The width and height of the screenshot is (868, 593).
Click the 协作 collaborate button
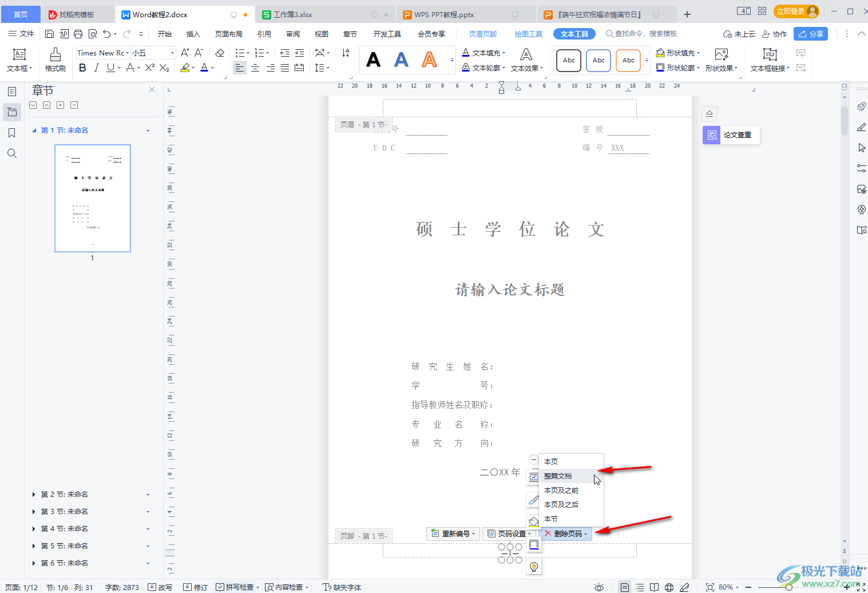coord(774,34)
